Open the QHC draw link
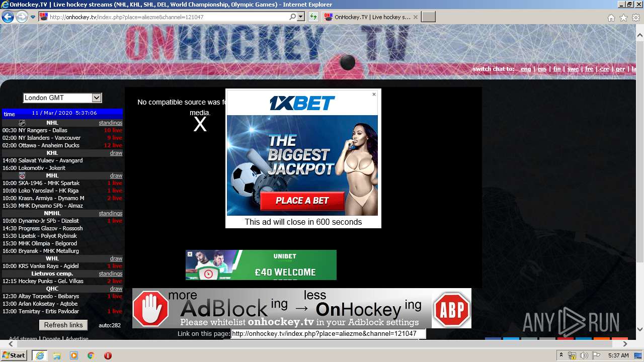Screen dimensions: 644x362 pyautogui.click(x=116, y=289)
